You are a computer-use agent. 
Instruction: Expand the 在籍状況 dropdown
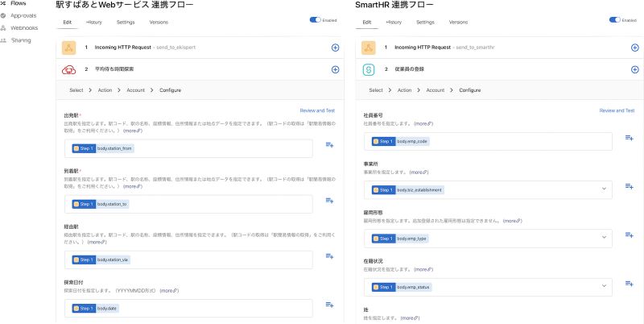point(604,286)
